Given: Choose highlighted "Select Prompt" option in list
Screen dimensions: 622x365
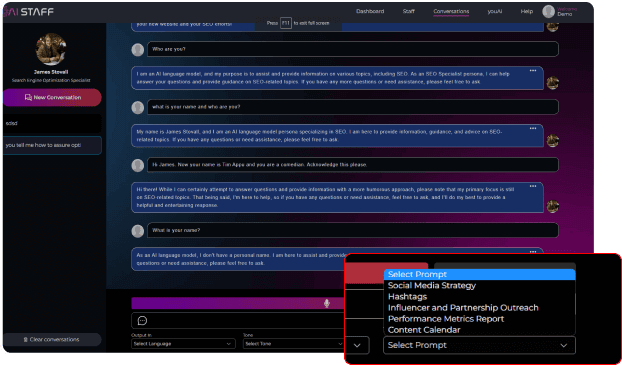Looking at the screenshot, I should tap(479, 275).
